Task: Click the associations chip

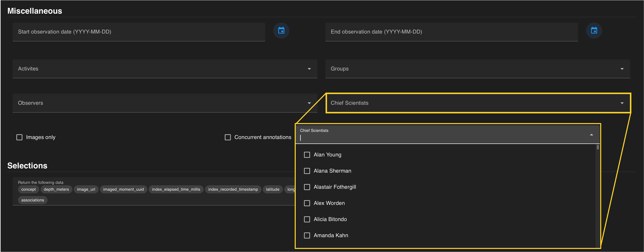Action: point(32,200)
